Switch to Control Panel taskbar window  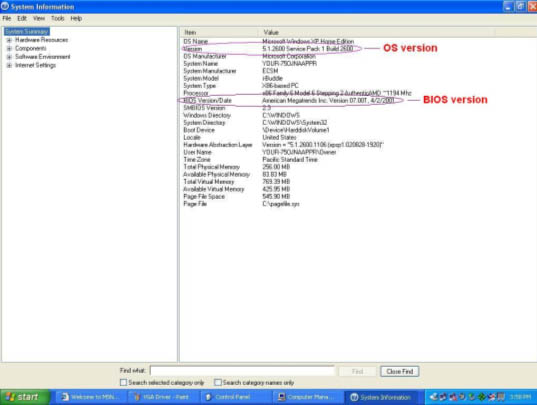235,397
